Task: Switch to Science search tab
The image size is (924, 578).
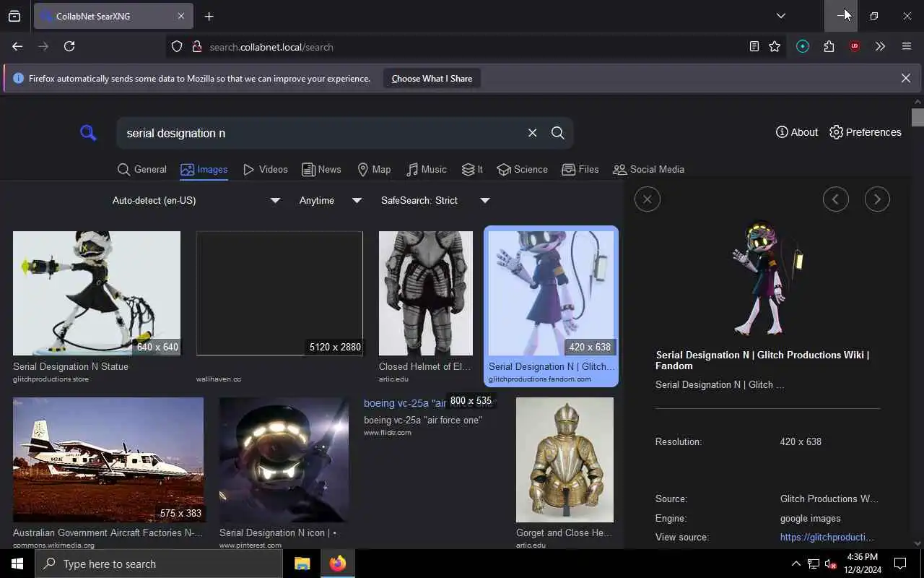Action: point(523,169)
